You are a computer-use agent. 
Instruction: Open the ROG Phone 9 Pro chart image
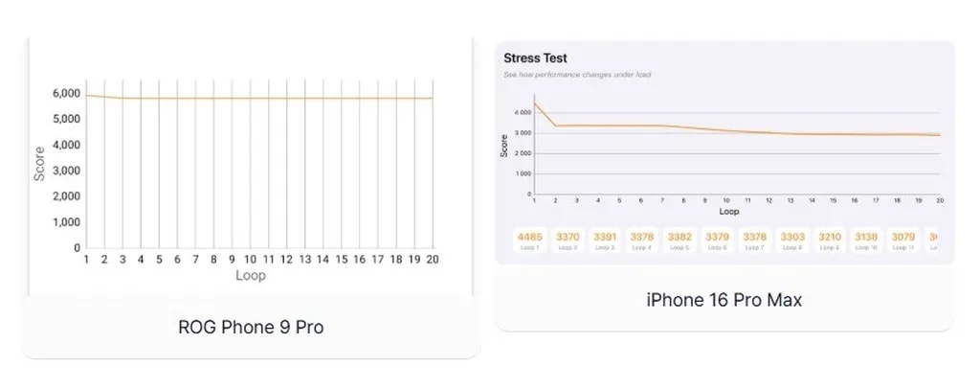click(x=251, y=172)
